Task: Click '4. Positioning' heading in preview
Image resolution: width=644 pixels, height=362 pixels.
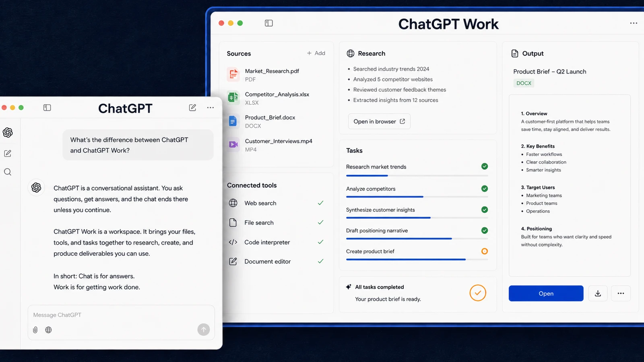Action: point(537,229)
